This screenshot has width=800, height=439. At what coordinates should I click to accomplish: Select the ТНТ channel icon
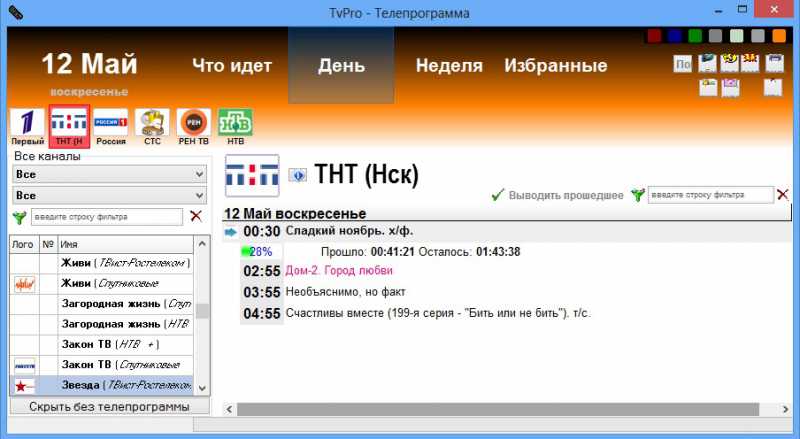tap(69, 127)
